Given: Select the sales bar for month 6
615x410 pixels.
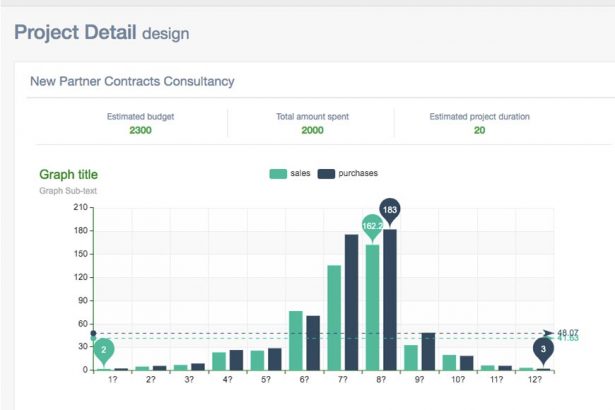Looking at the screenshot, I should [296, 340].
